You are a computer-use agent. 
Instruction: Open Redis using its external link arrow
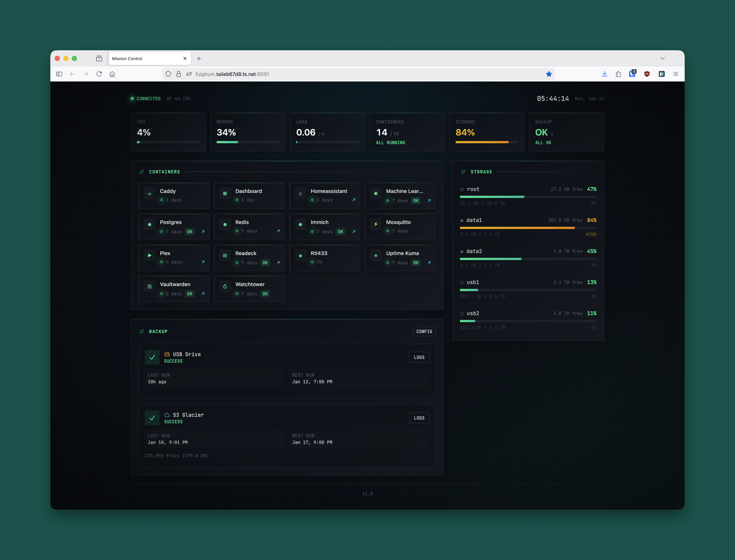279,231
